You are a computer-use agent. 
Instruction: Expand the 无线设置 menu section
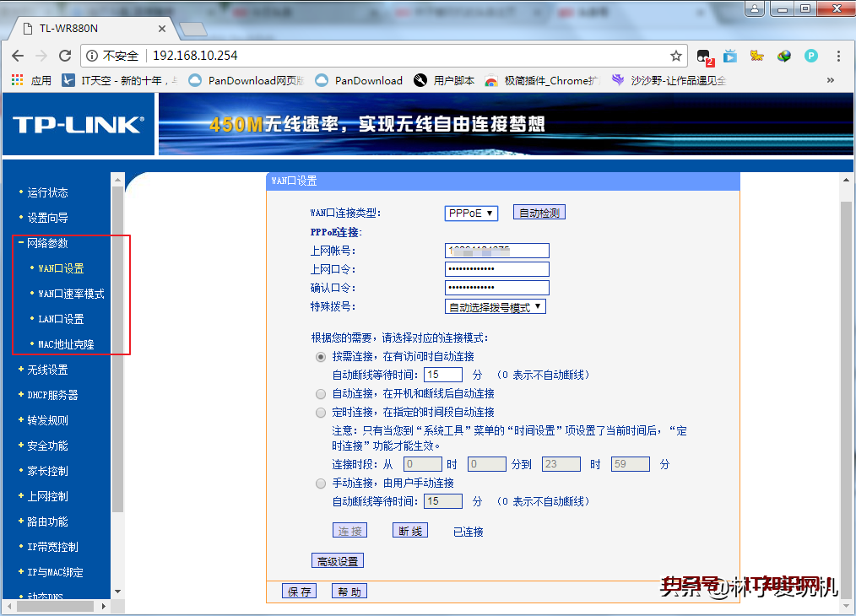coord(49,369)
